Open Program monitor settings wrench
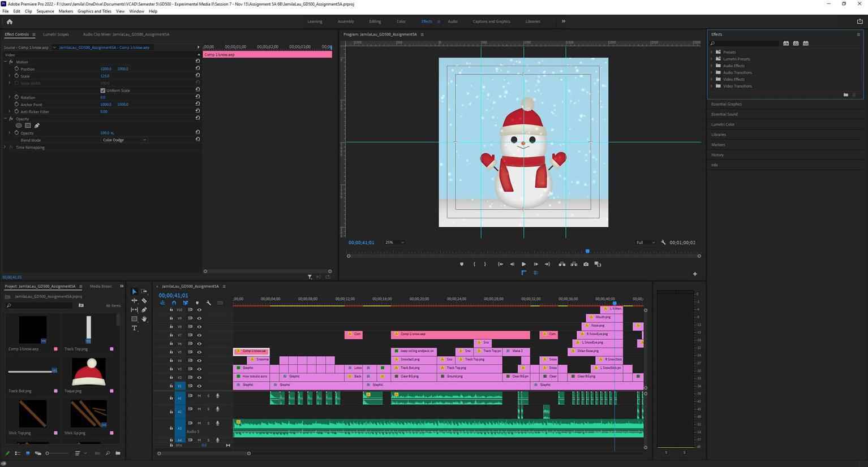 [x=663, y=243]
